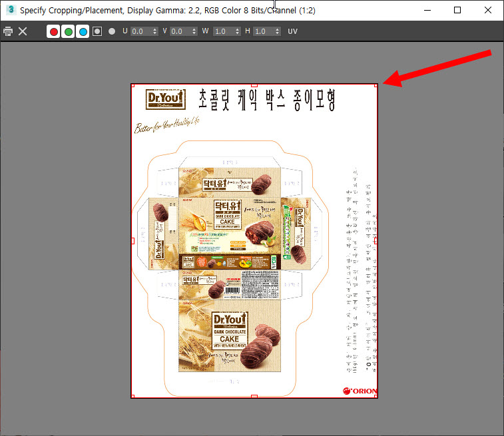Toggle the alpha channel display

tap(97, 31)
